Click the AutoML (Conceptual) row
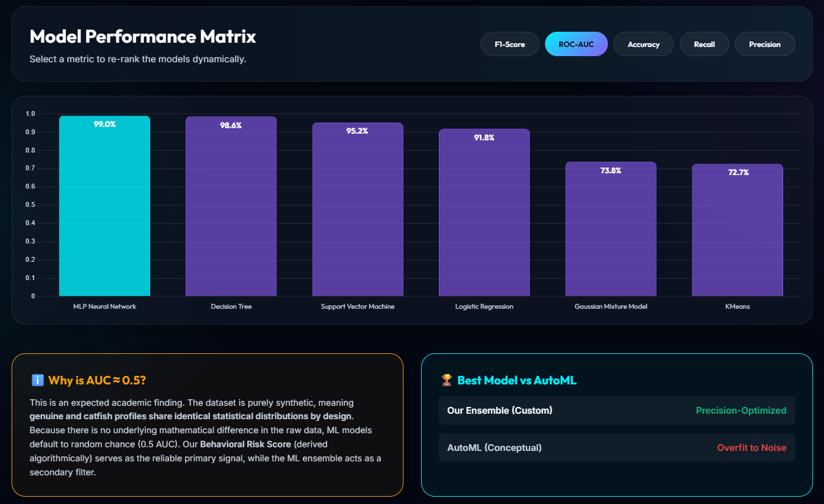 (617, 448)
